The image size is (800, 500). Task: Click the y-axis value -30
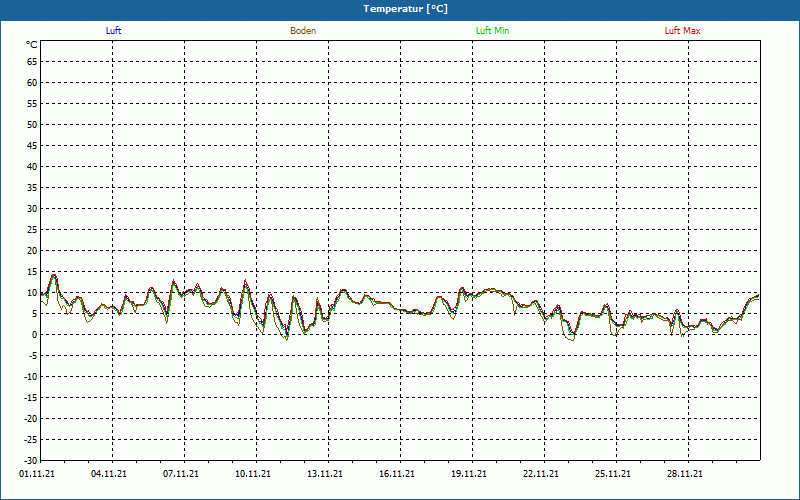[31, 460]
